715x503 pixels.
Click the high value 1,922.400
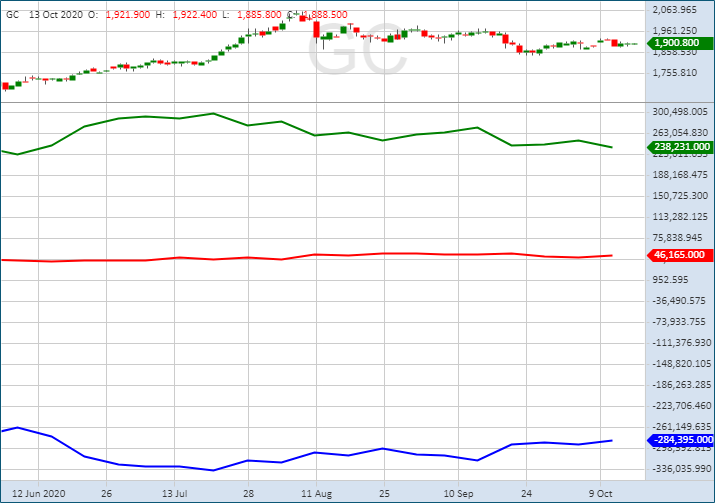195,15
